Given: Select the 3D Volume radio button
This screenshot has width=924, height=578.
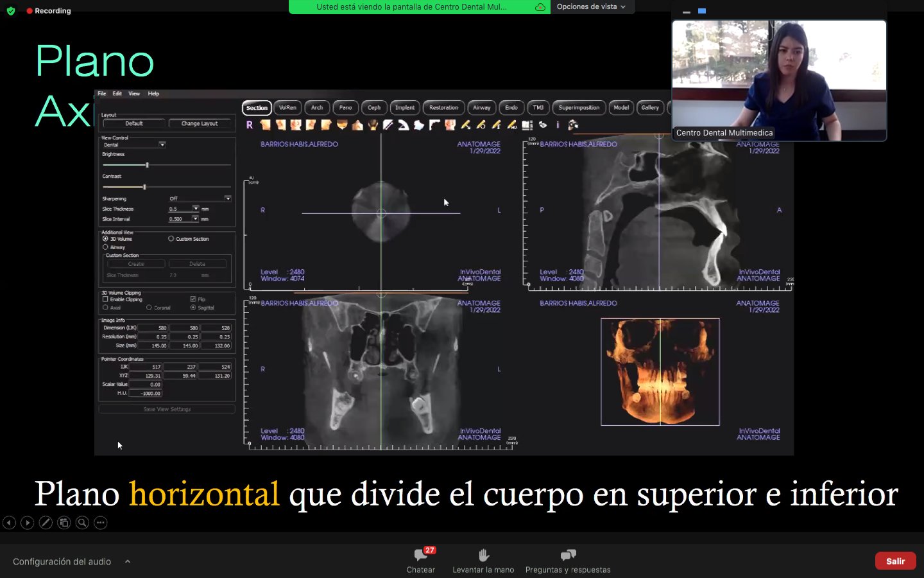Looking at the screenshot, I should pos(105,239).
